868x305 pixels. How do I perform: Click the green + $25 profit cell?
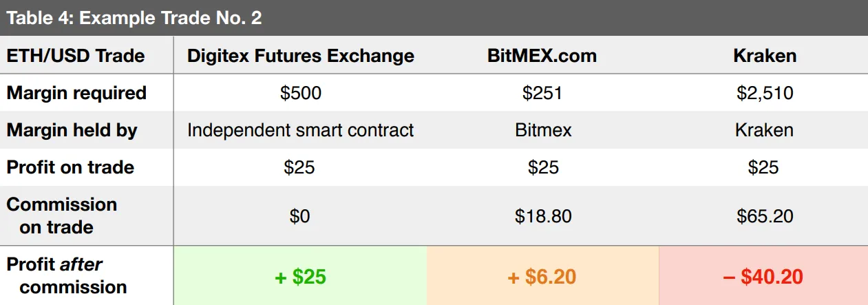click(x=300, y=277)
